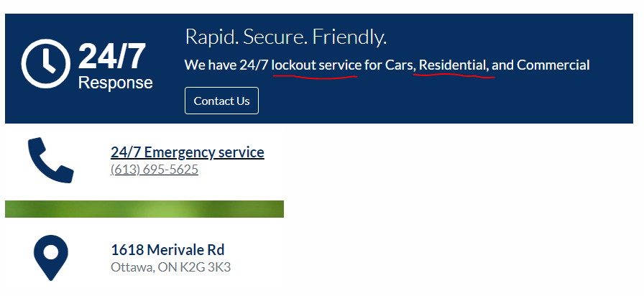Click the words 'We have' in the banner
644x296 pixels.
click(x=211, y=65)
